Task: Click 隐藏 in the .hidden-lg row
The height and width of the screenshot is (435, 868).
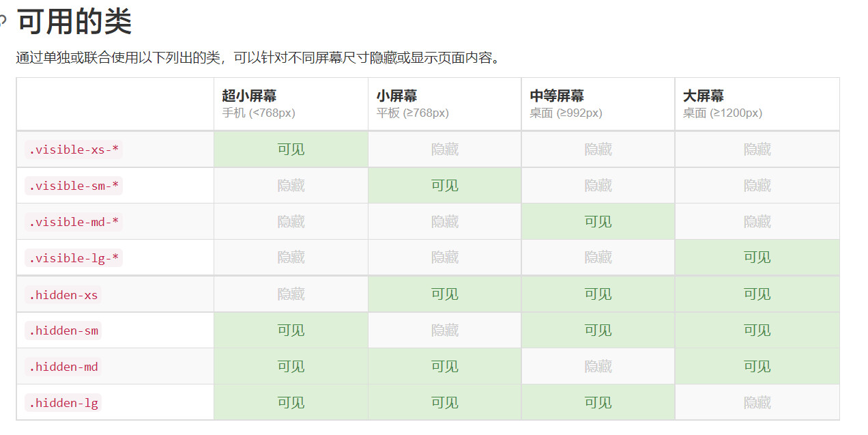Action: coord(757,403)
